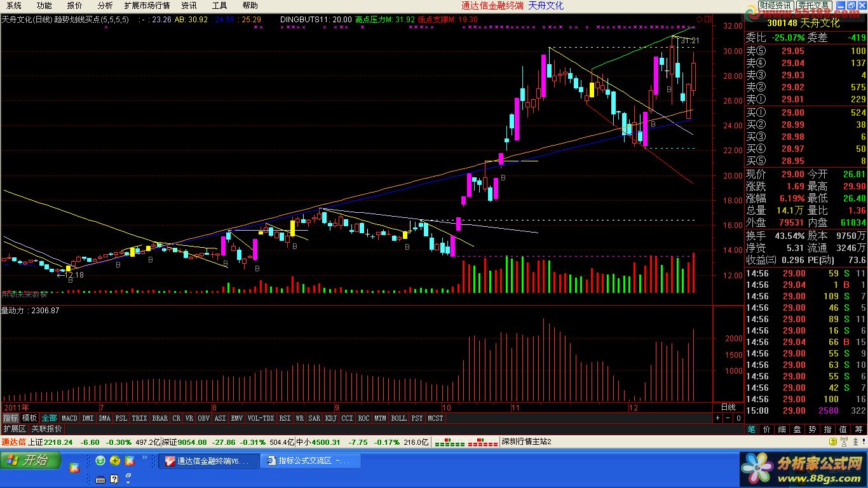Open the 资讯 menu
The height and width of the screenshot is (488, 868).
coord(189,6)
